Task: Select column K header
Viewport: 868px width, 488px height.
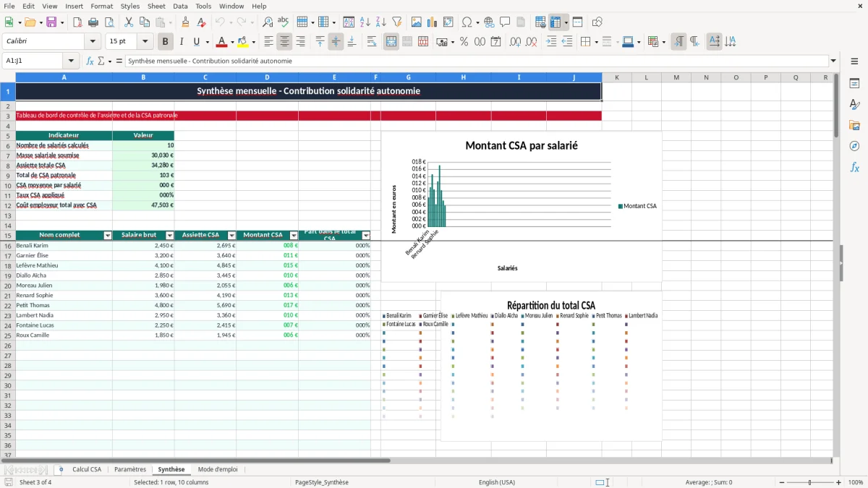Action: pos(616,77)
